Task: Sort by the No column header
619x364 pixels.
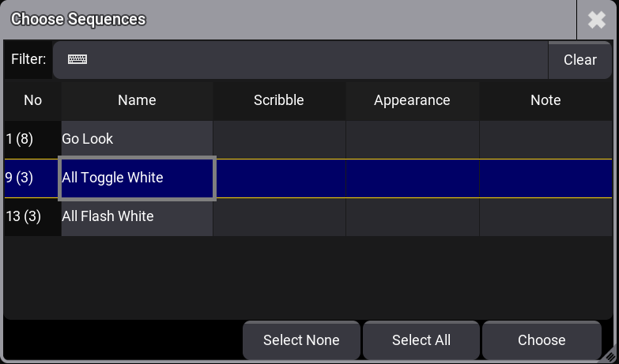Action: (32, 100)
